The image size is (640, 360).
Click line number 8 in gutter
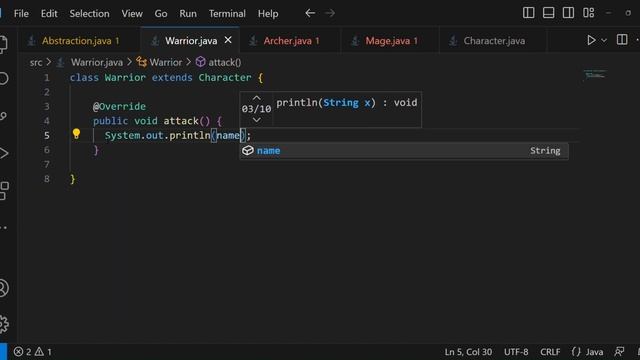tap(47, 179)
